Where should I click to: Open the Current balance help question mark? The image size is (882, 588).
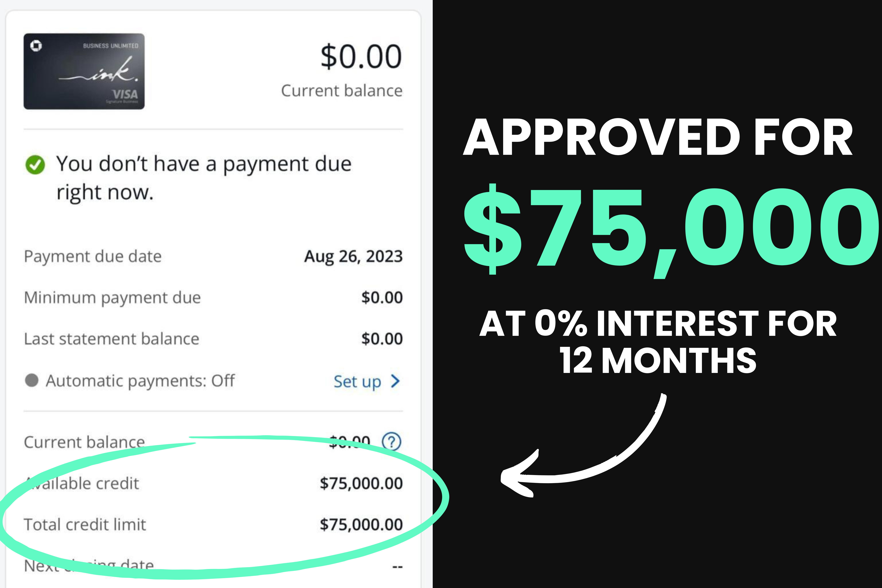coord(391,441)
